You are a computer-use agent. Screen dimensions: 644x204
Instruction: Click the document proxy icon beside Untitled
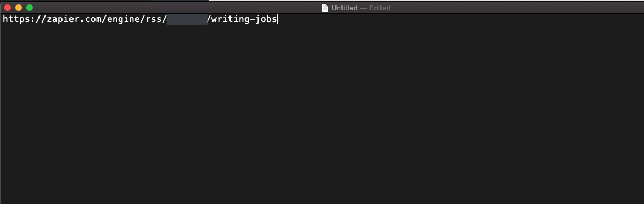click(325, 8)
